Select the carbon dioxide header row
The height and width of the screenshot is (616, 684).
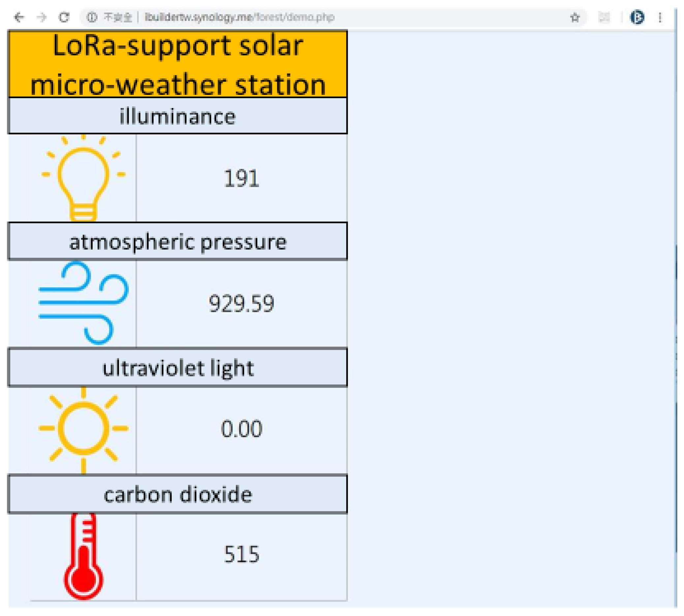click(177, 494)
